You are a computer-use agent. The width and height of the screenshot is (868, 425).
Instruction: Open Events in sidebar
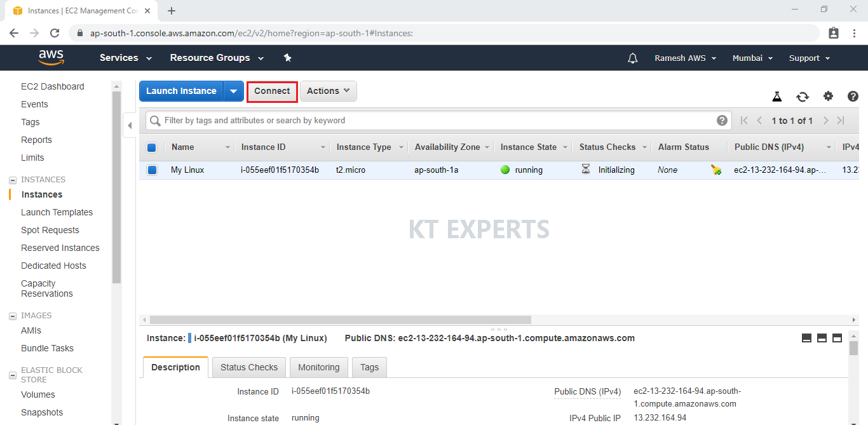point(34,104)
